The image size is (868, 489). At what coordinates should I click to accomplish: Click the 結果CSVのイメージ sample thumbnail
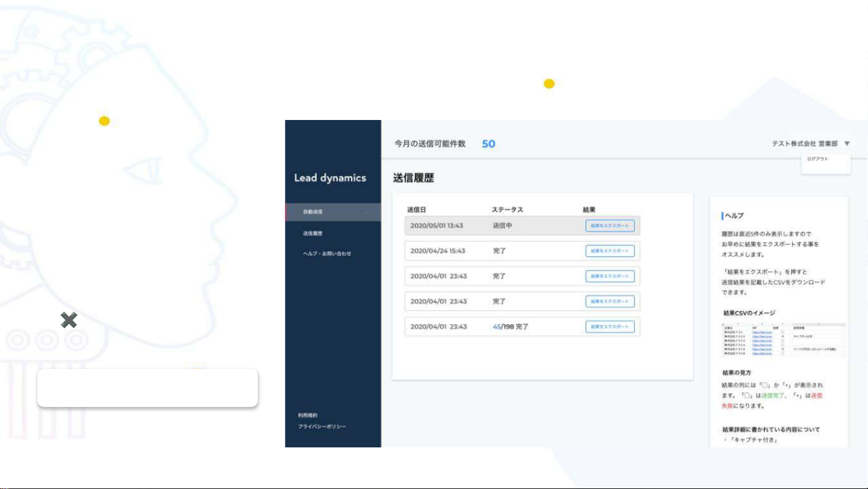(783, 339)
